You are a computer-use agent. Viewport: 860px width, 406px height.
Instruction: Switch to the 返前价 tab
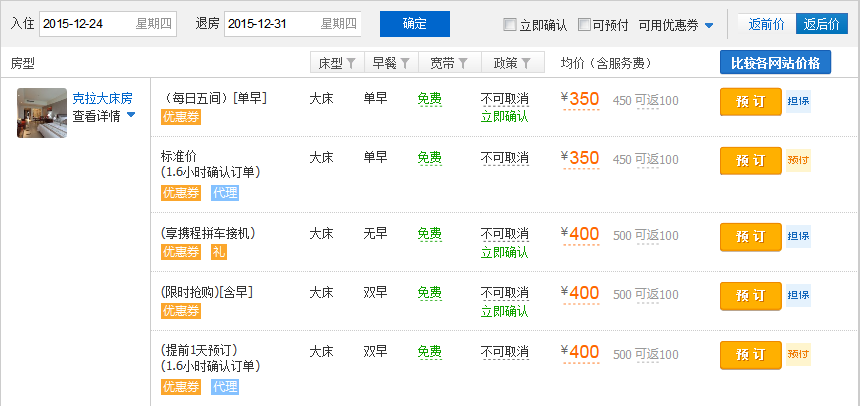[x=766, y=24]
